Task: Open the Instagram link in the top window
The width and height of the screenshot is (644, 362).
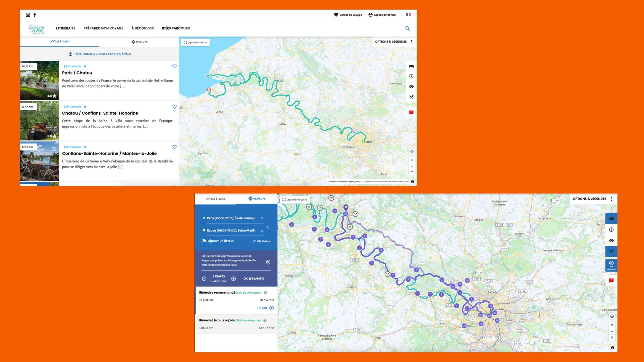Action: click(x=28, y=15)
